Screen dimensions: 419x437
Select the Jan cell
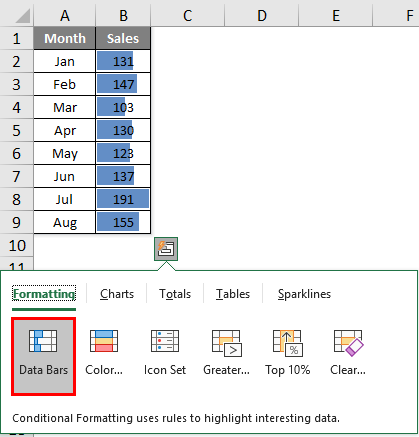[x=65, y=61]
